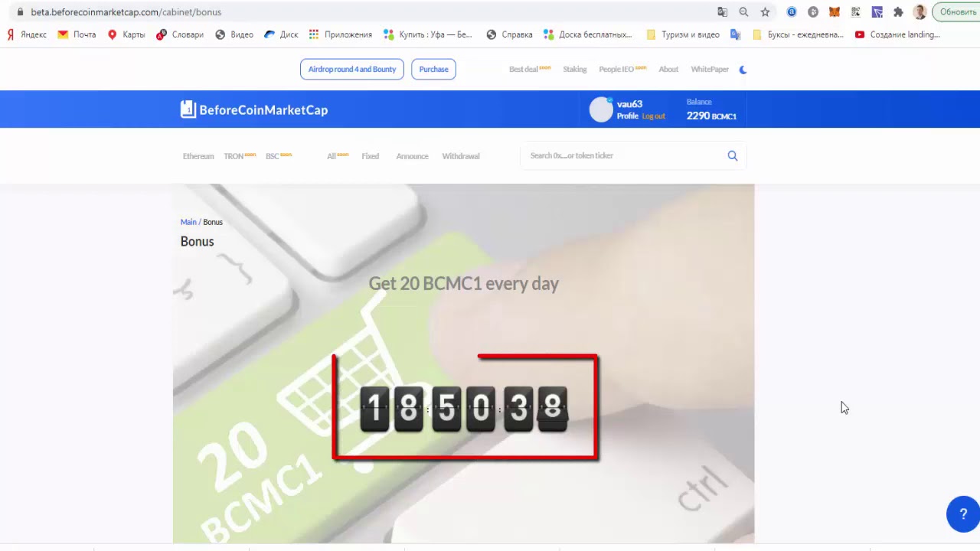Select the TRON tab
Viewport: 980px width, 551px height.
click(239, 156)
